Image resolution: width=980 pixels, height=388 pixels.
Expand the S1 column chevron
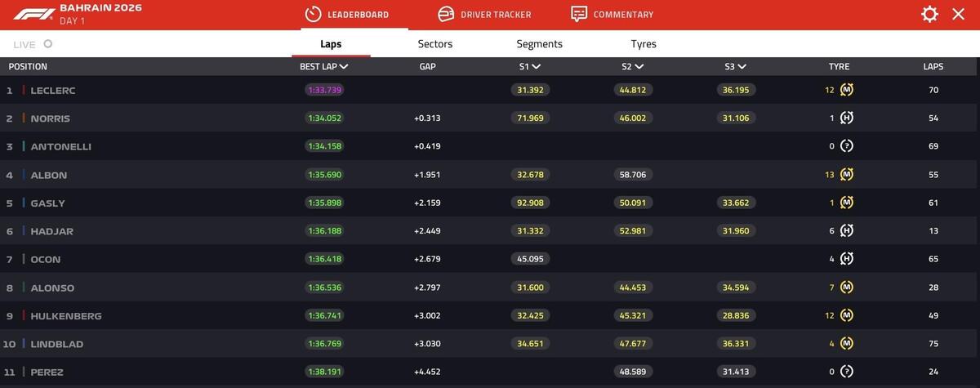(x=536, y=67)
